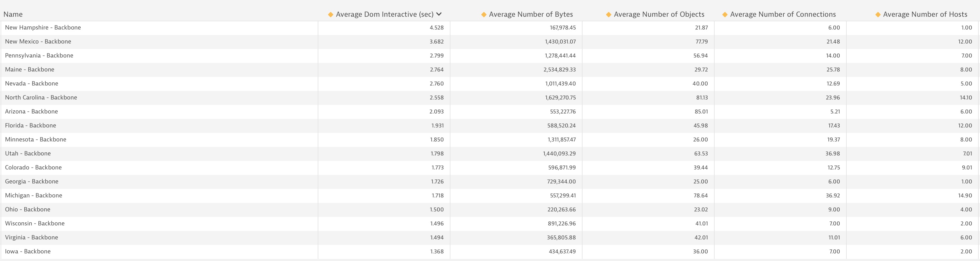Click New Hampshire Dom Interactive value 4.528
The image size is (980, 261).
[x=437, y=27]
